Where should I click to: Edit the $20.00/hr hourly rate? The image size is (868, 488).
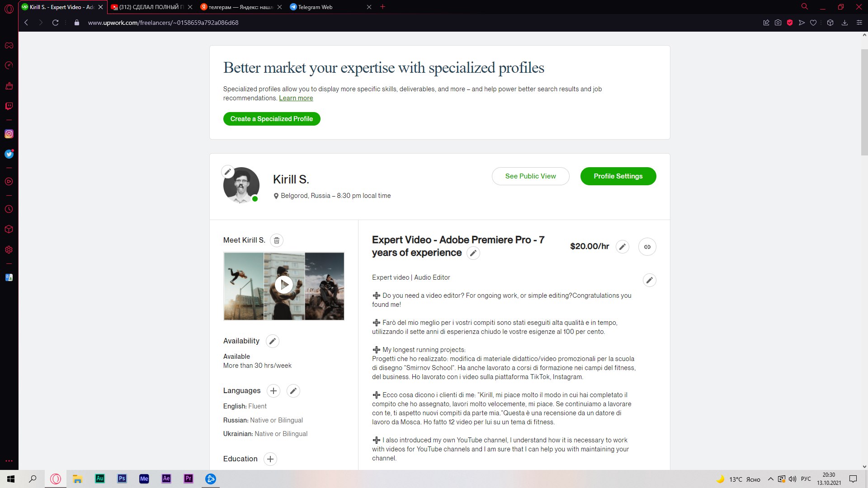click(623, 247)
